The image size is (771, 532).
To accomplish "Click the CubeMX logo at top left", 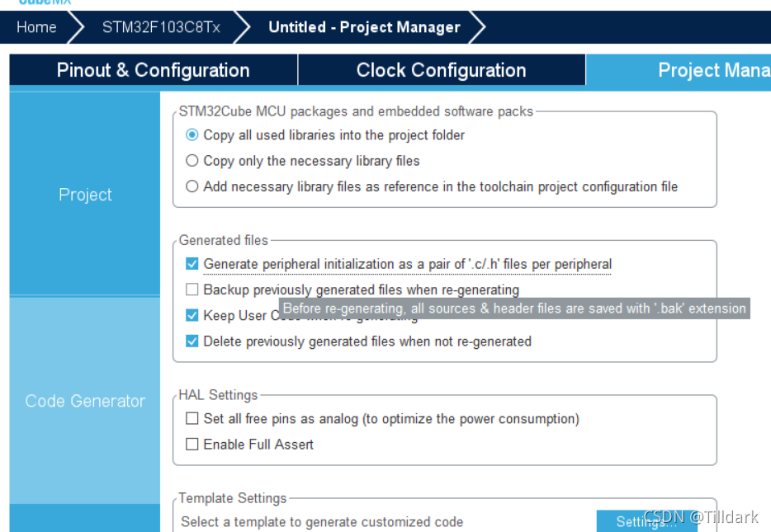I will pyautogui.click(x=45, y=2).
